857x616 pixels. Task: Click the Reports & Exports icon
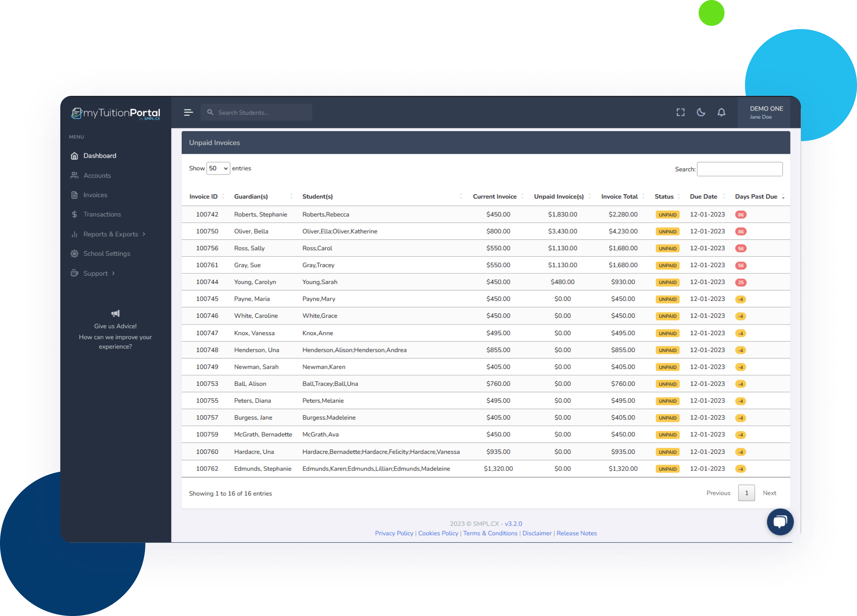click(75, 234)
